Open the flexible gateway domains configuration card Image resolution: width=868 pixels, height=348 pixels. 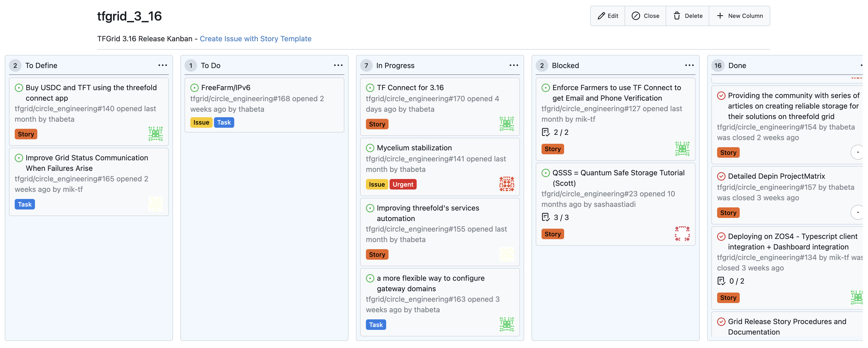430,283
